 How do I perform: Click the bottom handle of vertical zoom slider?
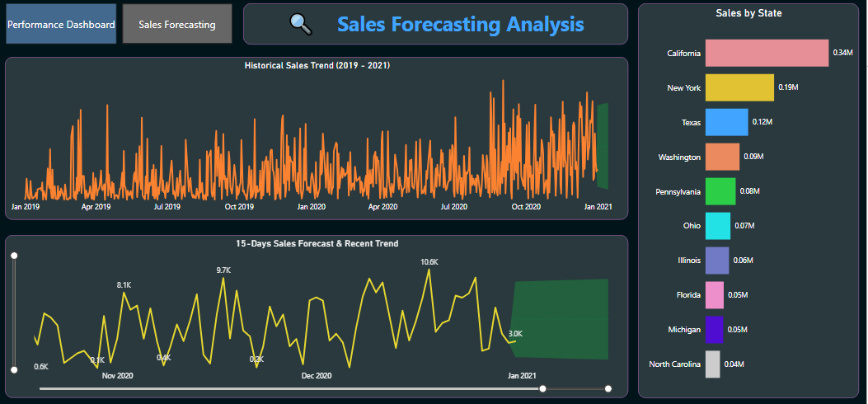pos(14,369)
